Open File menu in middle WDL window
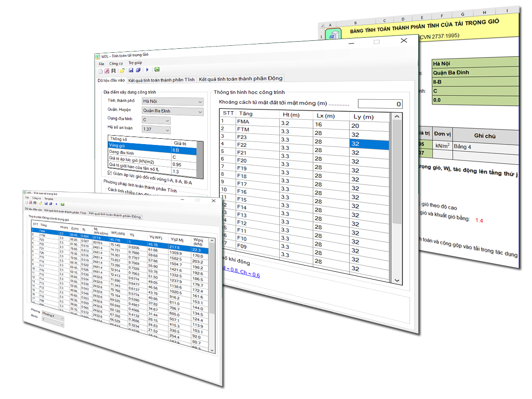This screenshot has width=532, height=399. pyautogui.click(x=102, y=64)
